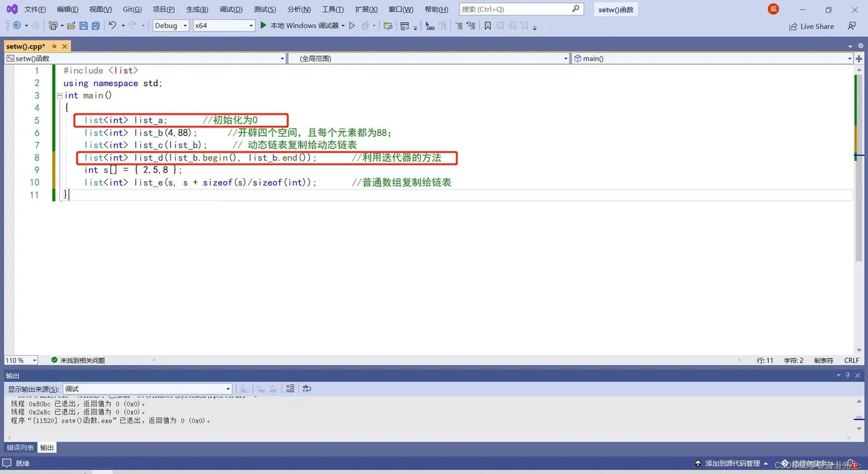
Task: Click the Start Without Debugging outline play icon
Action: pyautogui.click(x=352, y=25)
